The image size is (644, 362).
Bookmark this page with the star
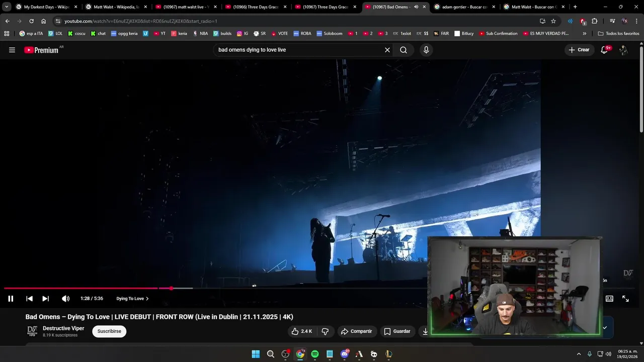553,21
